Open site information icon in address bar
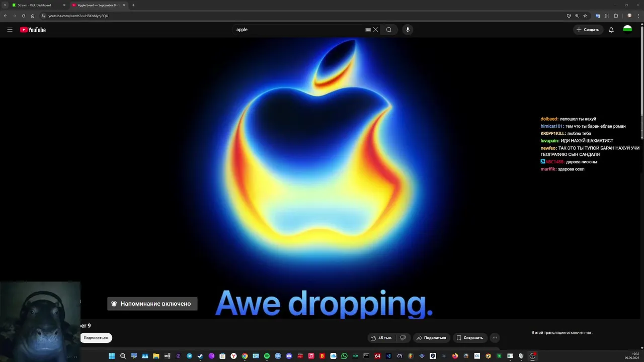The width and height of the screenshot is (644, 362). [x=43, y=16]
